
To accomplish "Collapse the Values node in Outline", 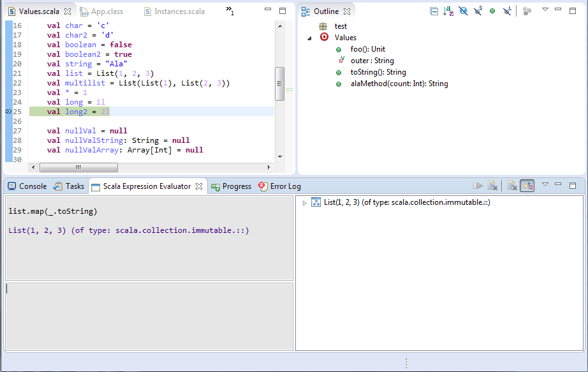I will click(x=309, y=38).
